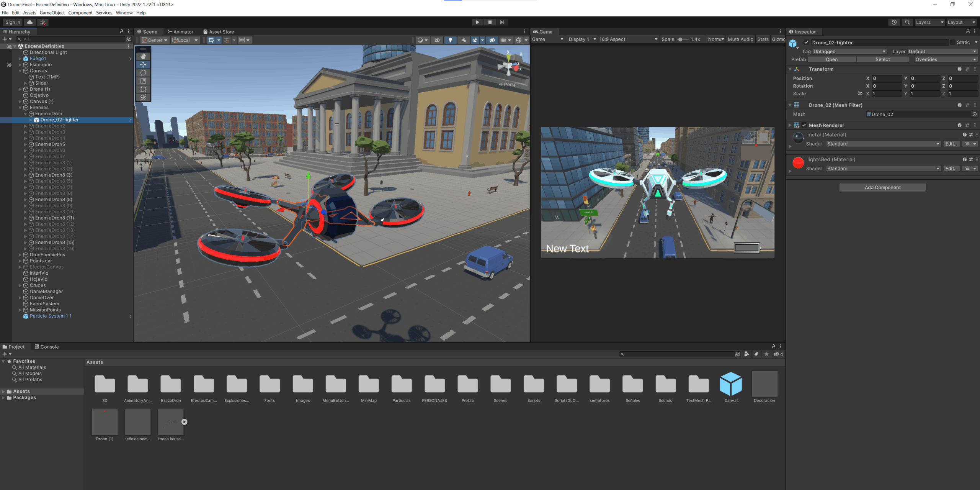Adjust the Game view Scale slider

682,39
